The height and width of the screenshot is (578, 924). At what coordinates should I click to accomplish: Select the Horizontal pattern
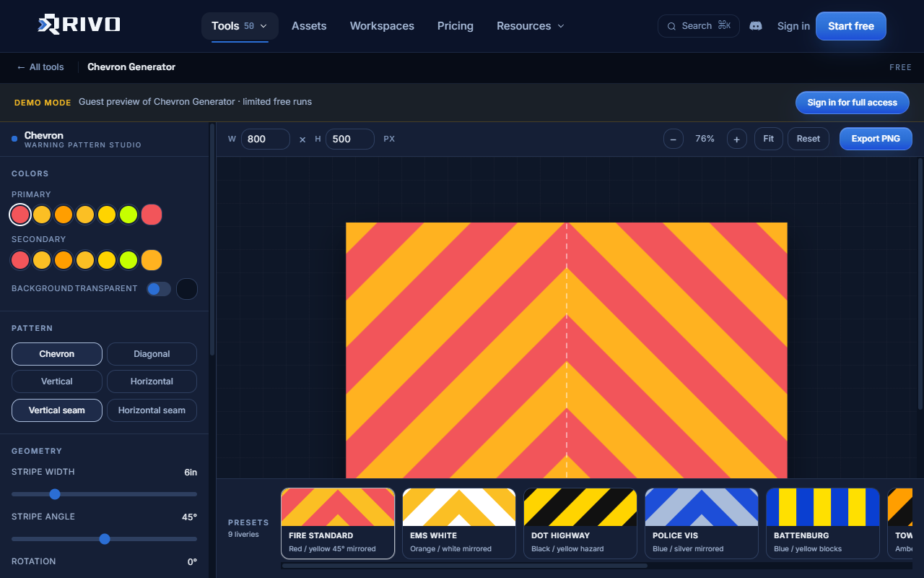coord(152,381)
